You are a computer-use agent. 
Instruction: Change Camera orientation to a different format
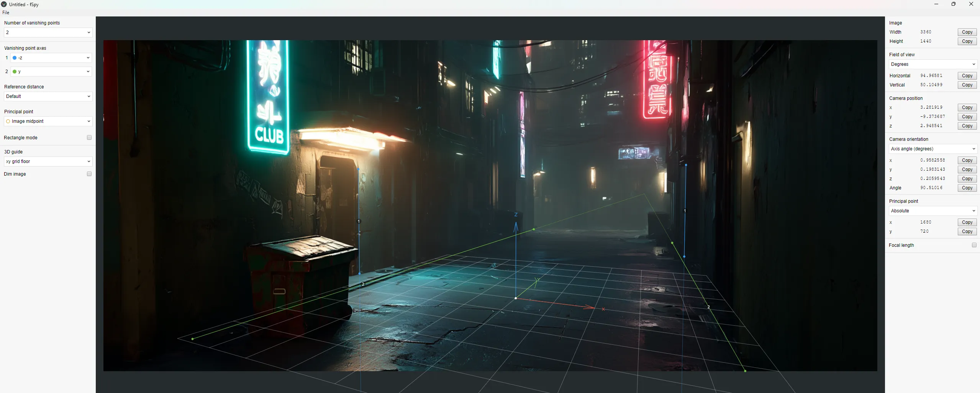[932, 148]
